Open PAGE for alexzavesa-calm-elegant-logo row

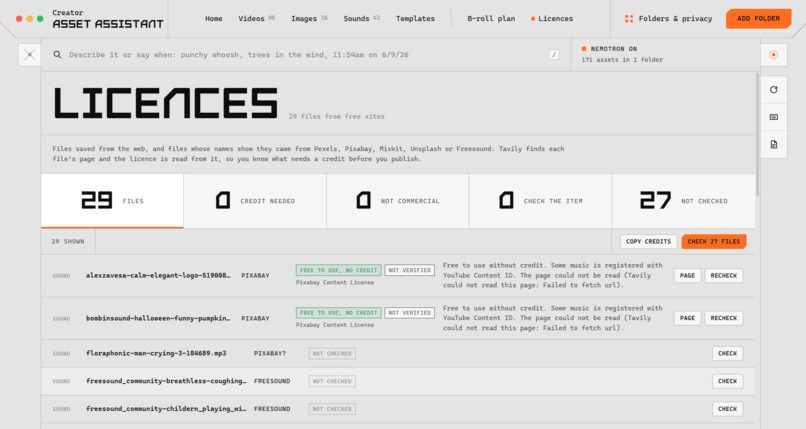coord(687,275)
